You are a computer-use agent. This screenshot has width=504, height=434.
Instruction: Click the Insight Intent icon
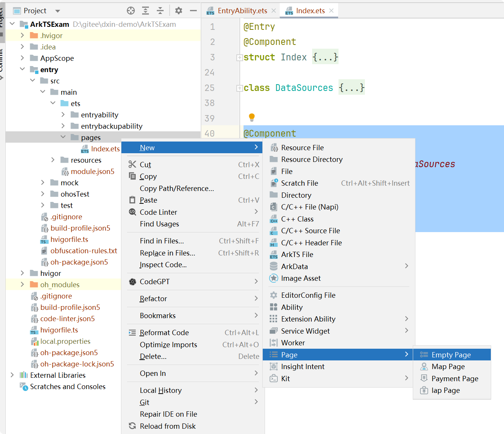pyautogui.click(x=274, y=366)
